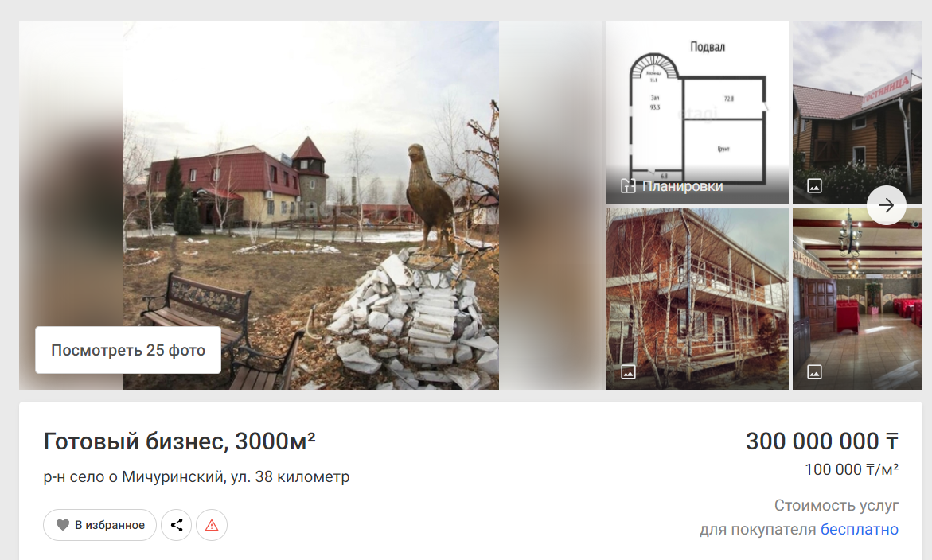Screen dimensions: 932x560
Task: Click the price 300 000 000 ₸
Action: pos(822,441)
